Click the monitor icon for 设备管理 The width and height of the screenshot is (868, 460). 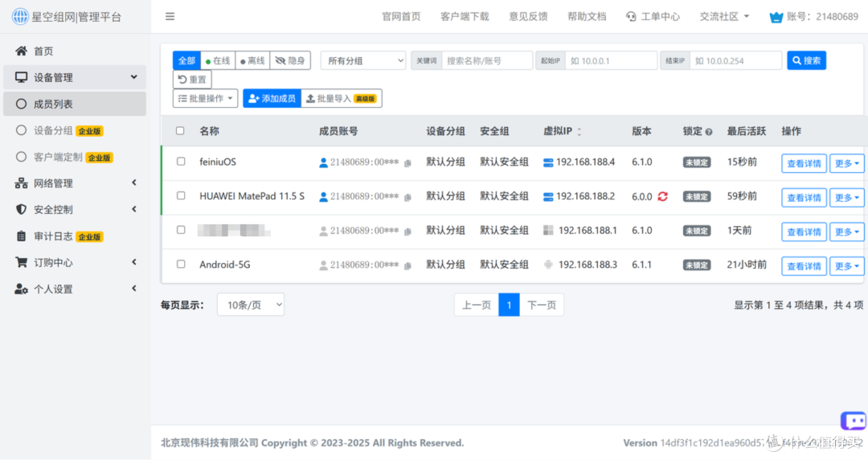pos(21,77)
